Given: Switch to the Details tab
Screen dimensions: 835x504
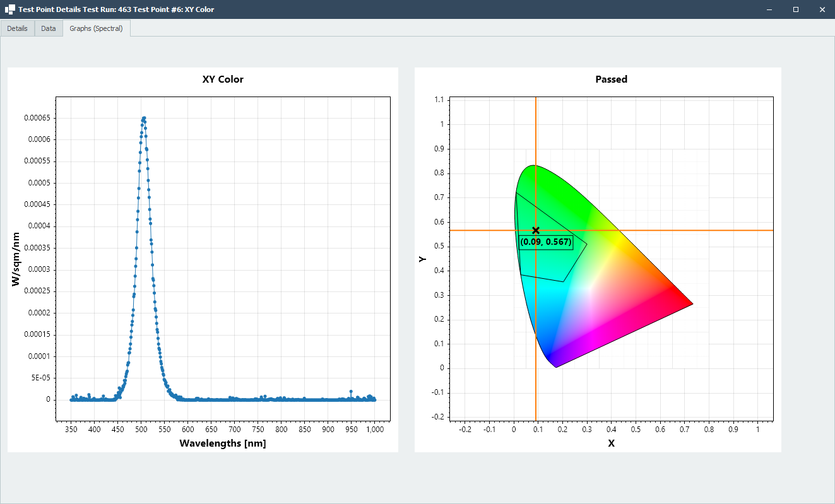Looking at the screenshot, I should tap(17, 28).
